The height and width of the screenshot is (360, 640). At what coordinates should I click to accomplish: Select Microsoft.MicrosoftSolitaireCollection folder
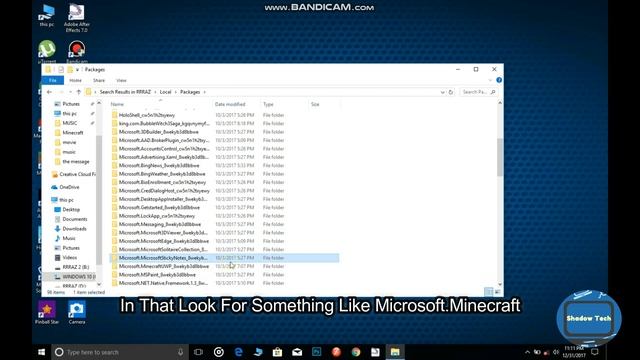[163, 249]
